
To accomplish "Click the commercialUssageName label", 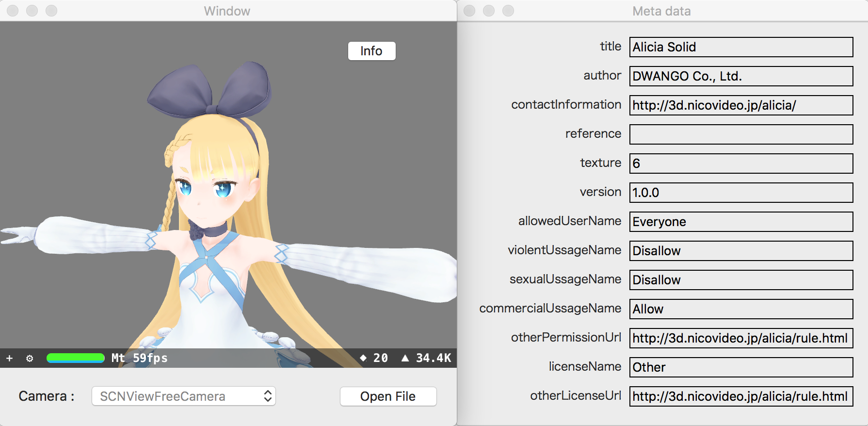I will pyautogui.click(x=550, y=308).
